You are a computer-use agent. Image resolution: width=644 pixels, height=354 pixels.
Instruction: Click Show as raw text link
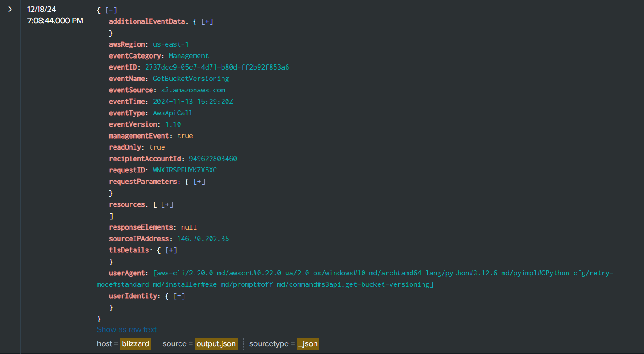click(x=126, y=329)
